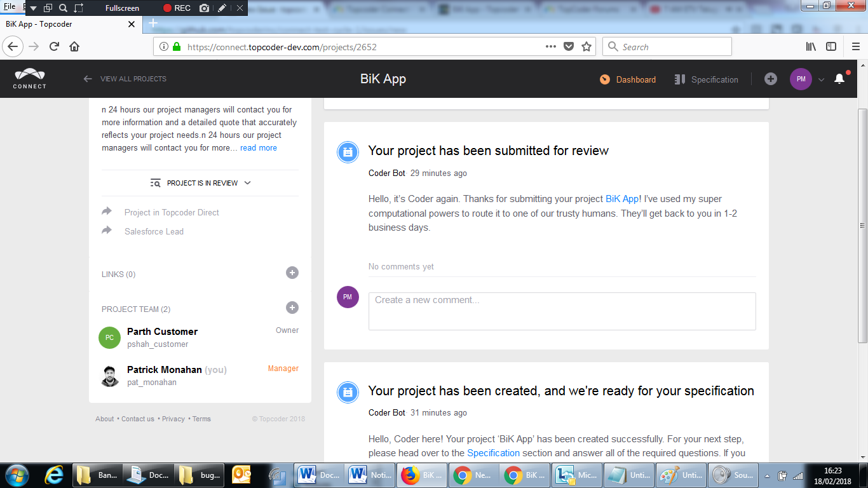Open the Privacy footer link

[x=173, y=419]
